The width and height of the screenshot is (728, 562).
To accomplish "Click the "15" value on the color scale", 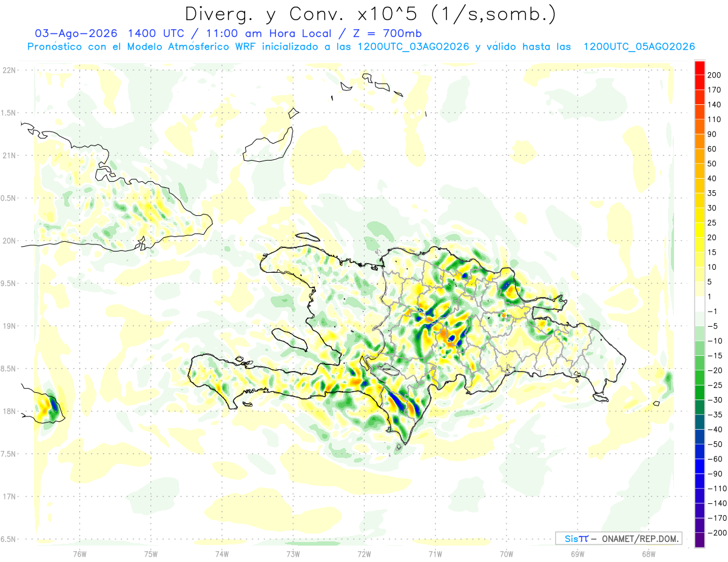I will [x=713, y=252].
